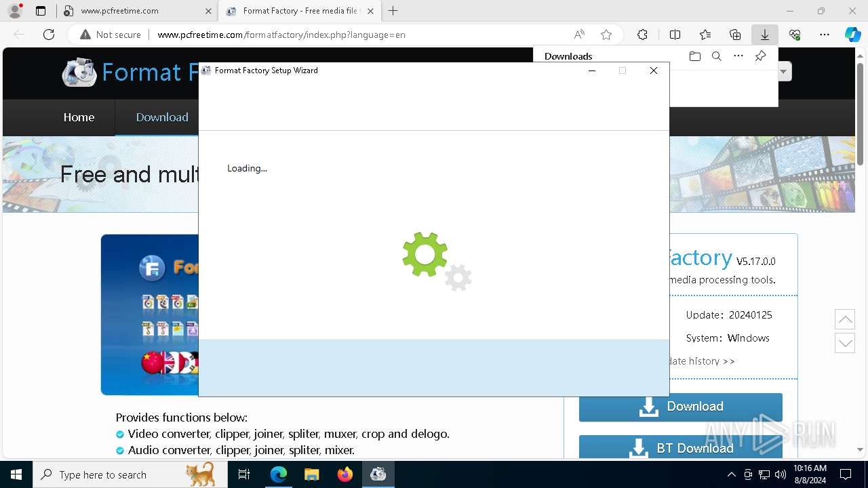Select Format Factory installer taskbar icon
This screenshot has width=868, height=488.
point(378,474)
